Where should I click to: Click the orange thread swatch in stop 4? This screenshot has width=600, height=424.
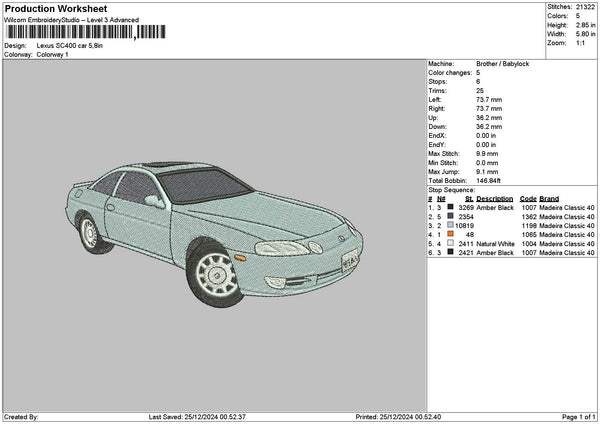[450, 234]
